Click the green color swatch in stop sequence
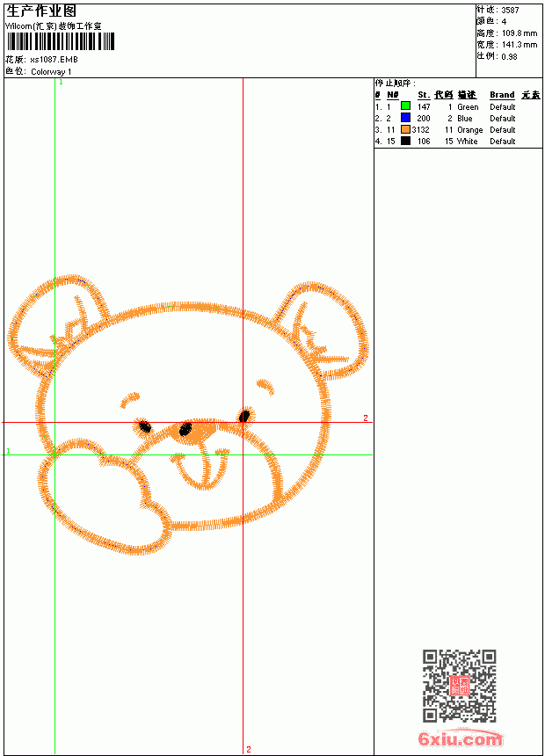 (405, 106)
